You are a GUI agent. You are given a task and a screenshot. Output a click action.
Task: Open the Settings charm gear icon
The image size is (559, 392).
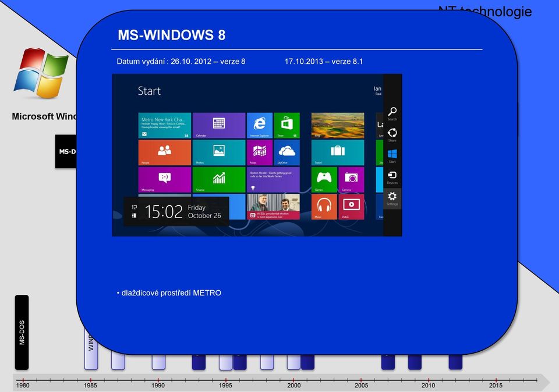tap(392, 196)
